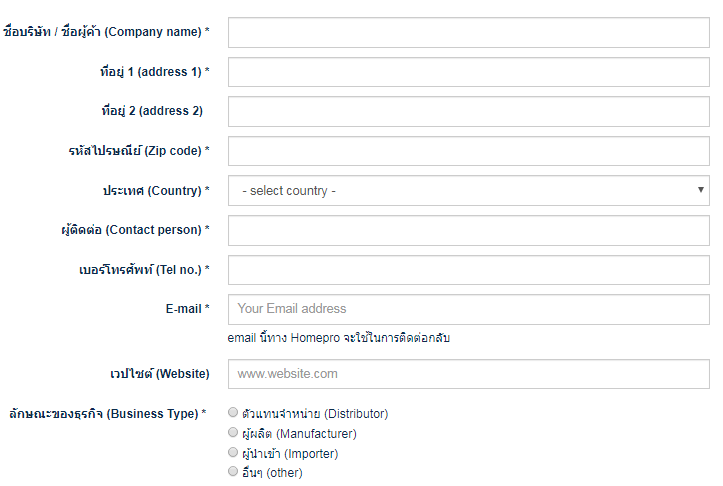This screenshot has height=486, width=723.
Task: Click the 'Zip code' label text
Action: pos(132,151)
